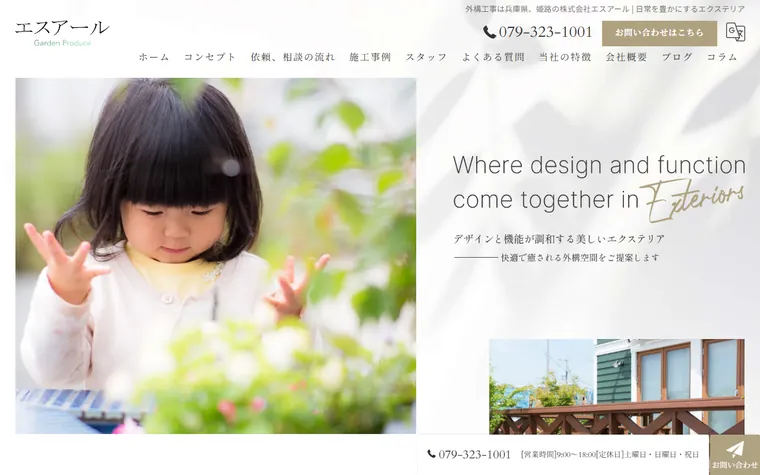Click the header phone number 079-323-1001
The width and height of the screenshot is (760, 475).
545,32
